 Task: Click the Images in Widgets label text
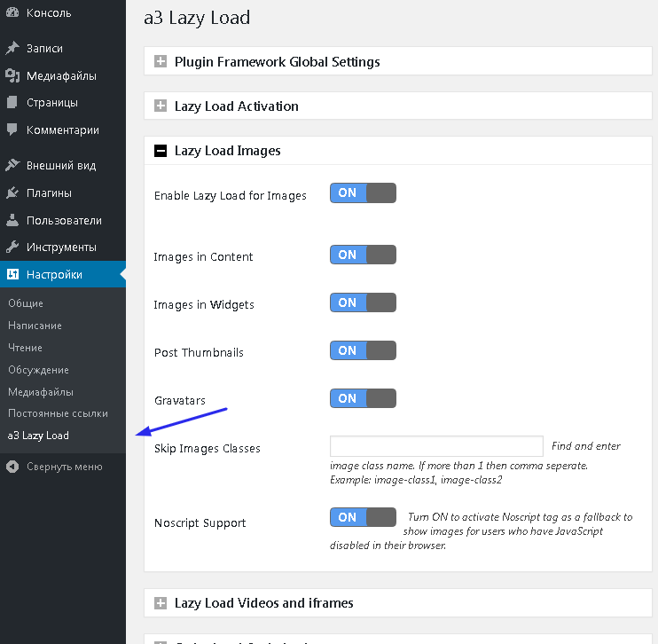pos(204,305)
